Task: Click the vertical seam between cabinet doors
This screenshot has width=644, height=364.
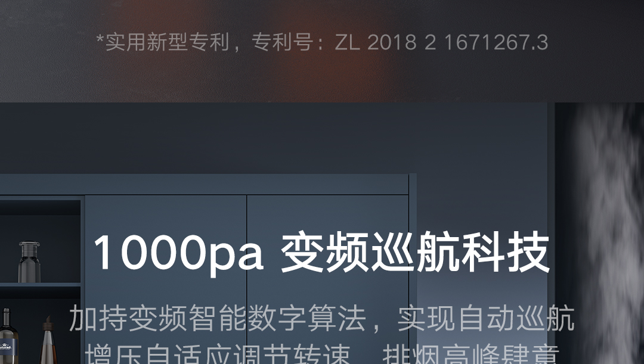Action: click(247, 279)
